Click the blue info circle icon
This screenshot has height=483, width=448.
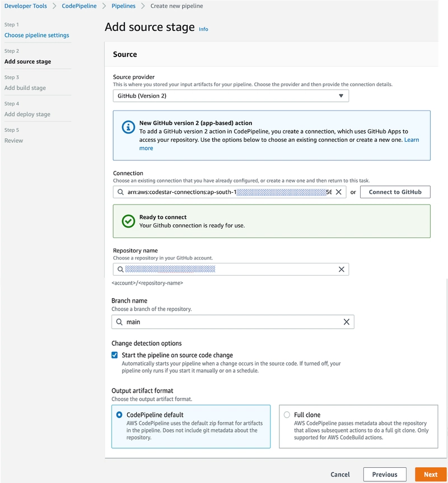[128, 127]
